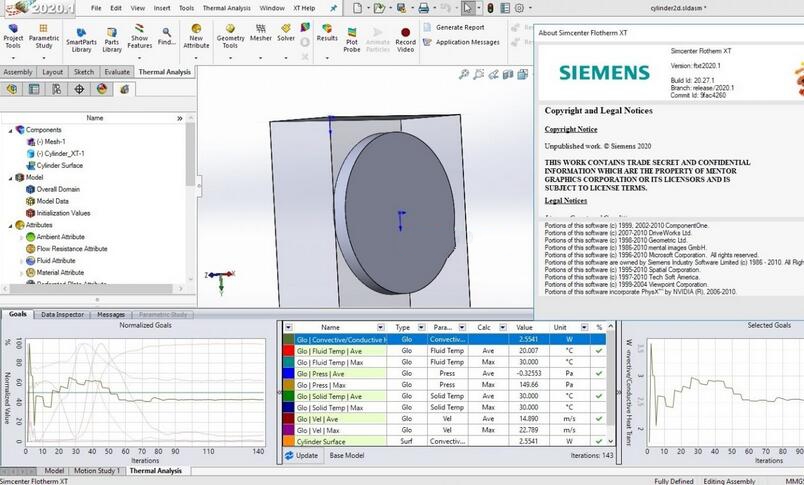Open the Messages tab

click(x=111, y=314)
